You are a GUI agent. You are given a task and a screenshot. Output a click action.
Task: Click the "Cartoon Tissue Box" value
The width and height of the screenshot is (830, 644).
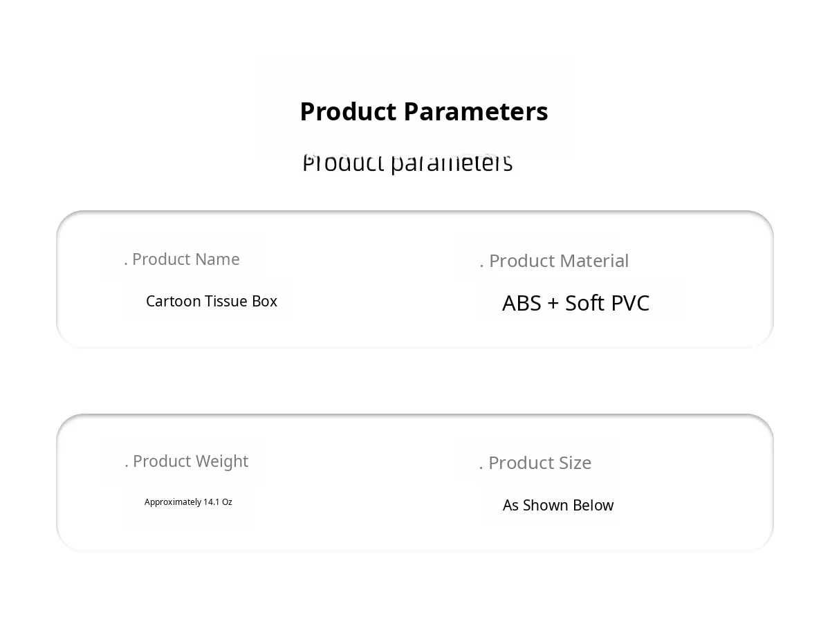(x=211, y=302)
